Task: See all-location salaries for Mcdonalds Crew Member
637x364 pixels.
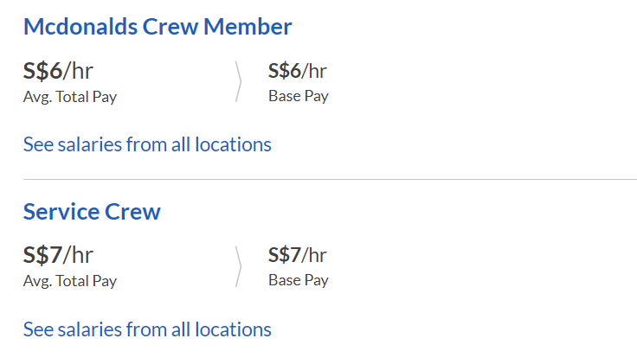Action: pyautogui.click(x=147, y=144)
